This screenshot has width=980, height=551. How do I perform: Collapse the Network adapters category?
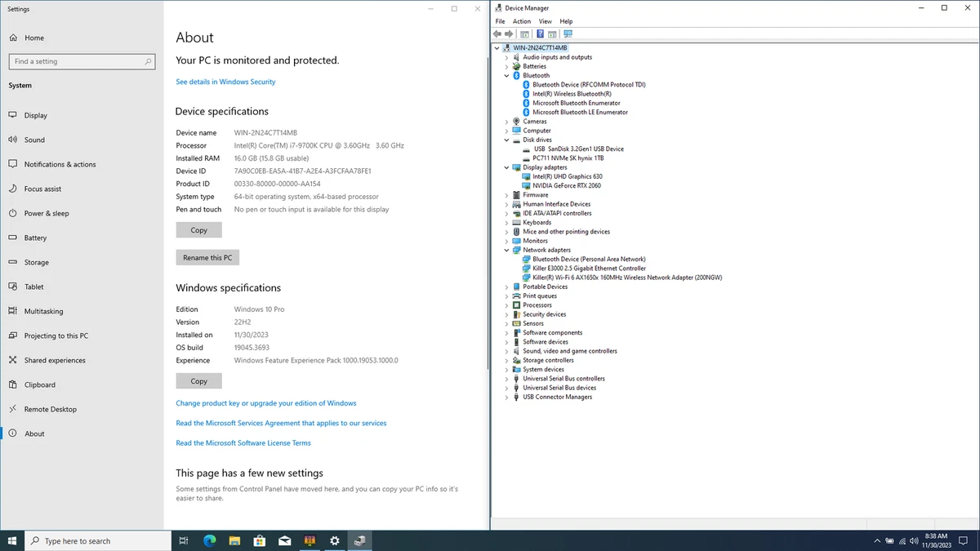pyautogui.click(x=506, y=250)
